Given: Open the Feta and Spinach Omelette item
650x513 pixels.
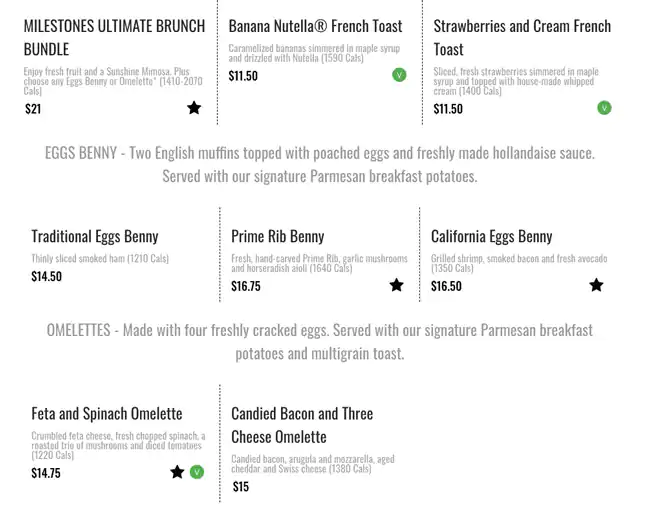Looking at the screenshot, I should tap(106, 413).
